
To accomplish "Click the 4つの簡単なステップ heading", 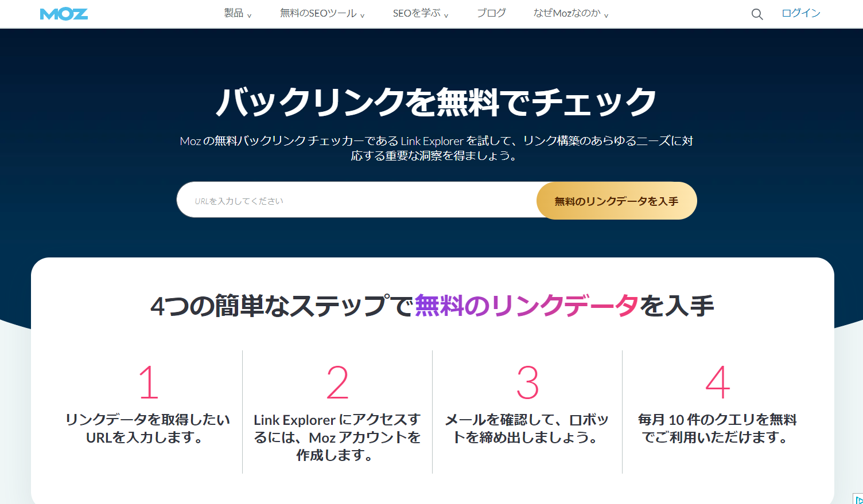I will 432,306.
